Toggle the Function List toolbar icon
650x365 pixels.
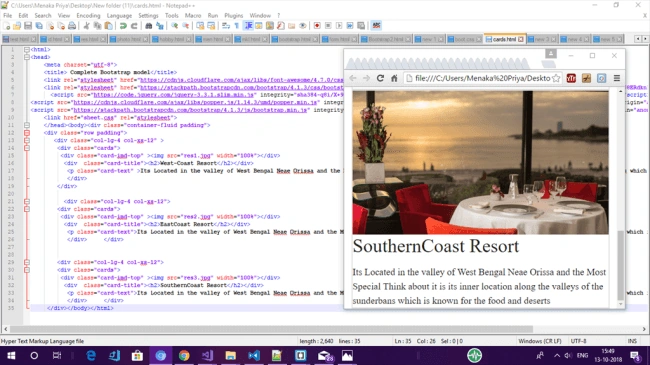pyautogui.click(x=281, y=26)
